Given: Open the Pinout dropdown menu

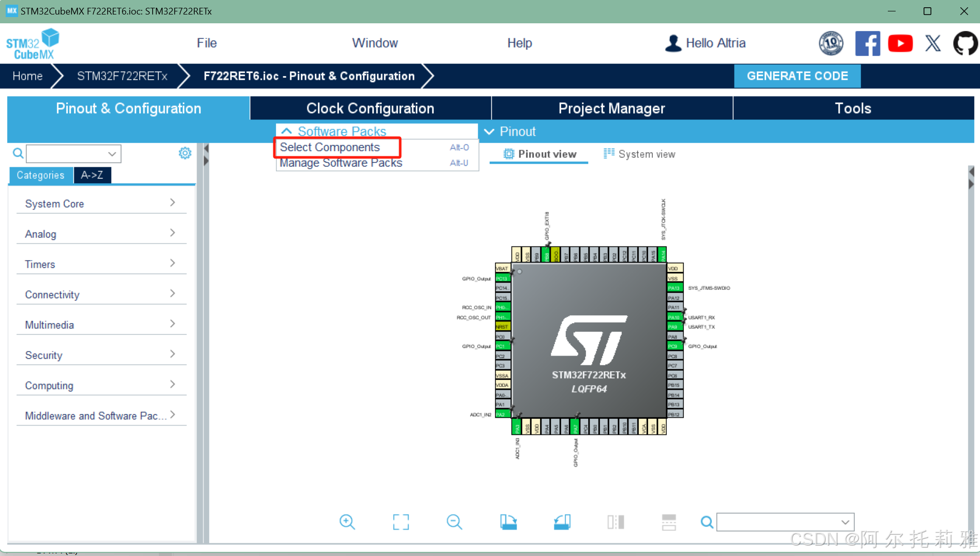Looking at the screenshot, I should 510,131.
